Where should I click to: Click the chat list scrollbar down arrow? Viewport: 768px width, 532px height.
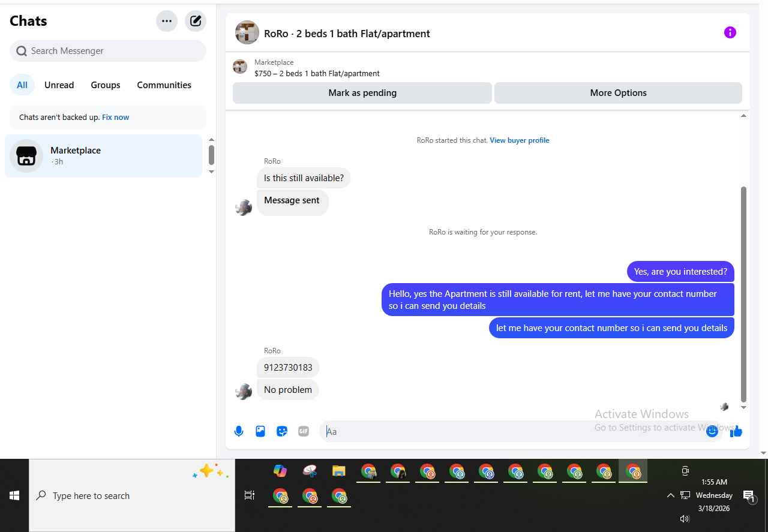(211, 172)
